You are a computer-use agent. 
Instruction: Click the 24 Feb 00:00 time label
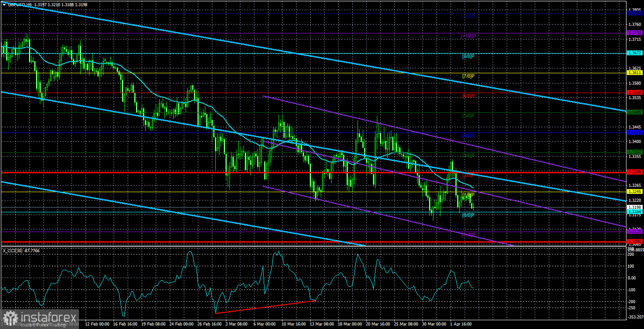point(182,324)
